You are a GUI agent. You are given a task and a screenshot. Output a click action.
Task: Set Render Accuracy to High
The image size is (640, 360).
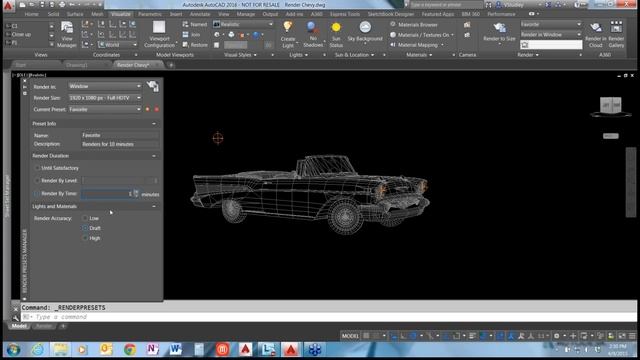85,238
